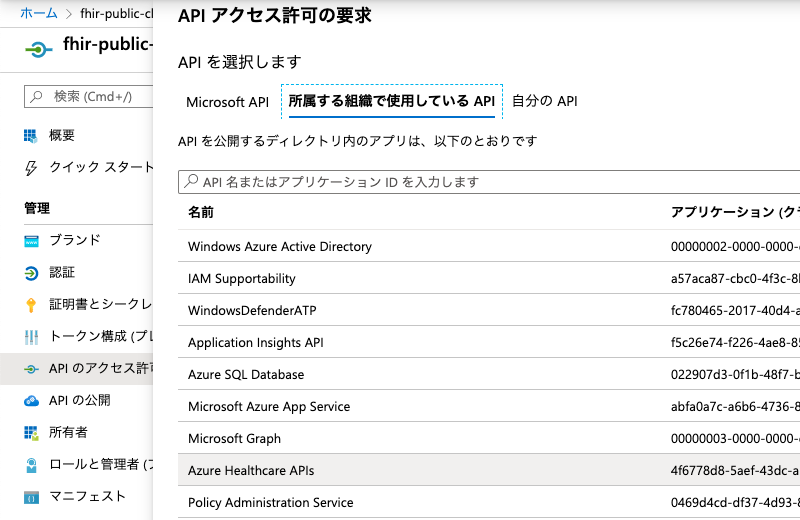Image resolution: width=800 pixels, height=520 pixels.
Task: Click the 認証 authentication icon
Action: tap(31, 274)
